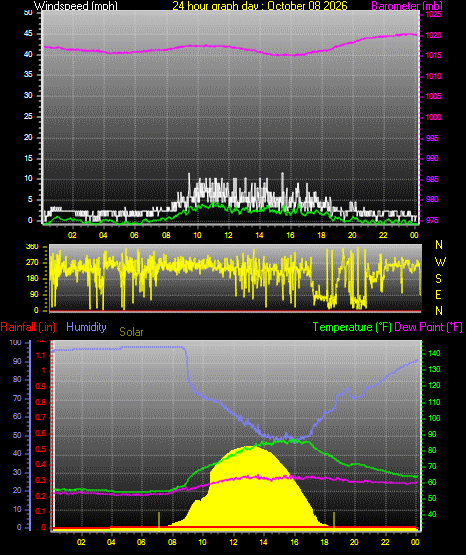Click the 14 hour label under bottom graph
Screen dimensions: 466x555
263,542
